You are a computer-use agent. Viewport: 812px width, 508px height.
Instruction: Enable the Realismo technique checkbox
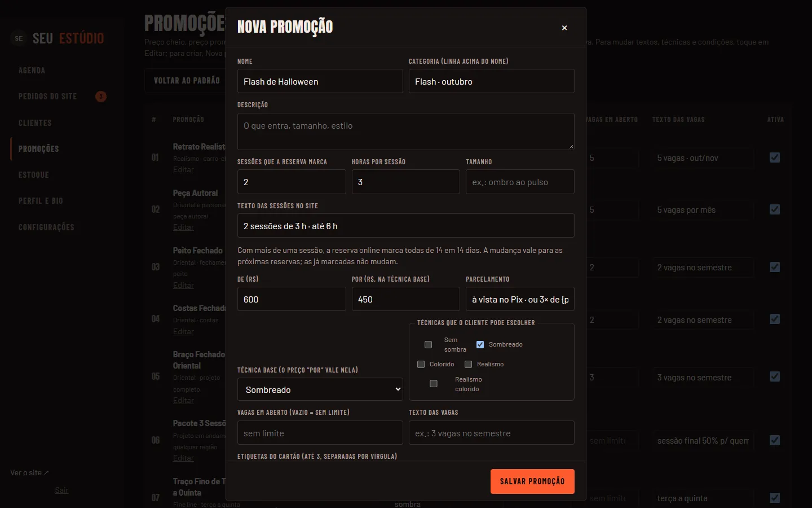[468, 364]
